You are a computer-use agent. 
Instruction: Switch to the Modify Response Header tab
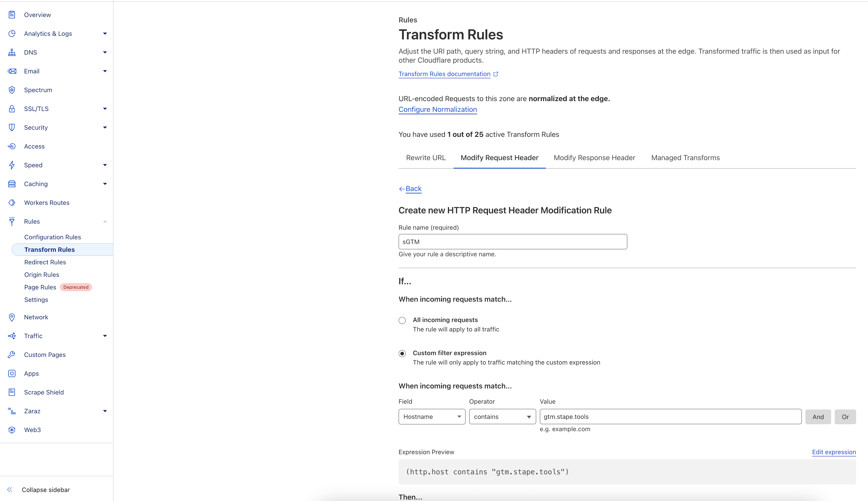594,158
